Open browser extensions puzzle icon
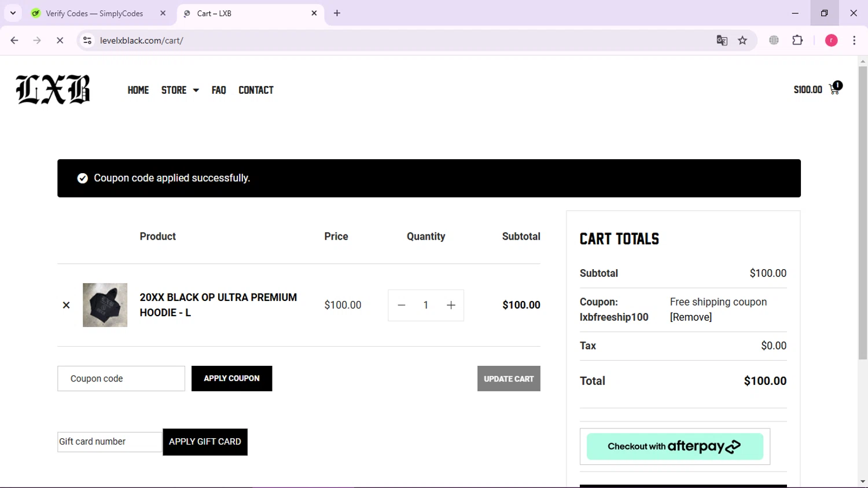Viewport: 868px width, 488px height. click(797, 41)
